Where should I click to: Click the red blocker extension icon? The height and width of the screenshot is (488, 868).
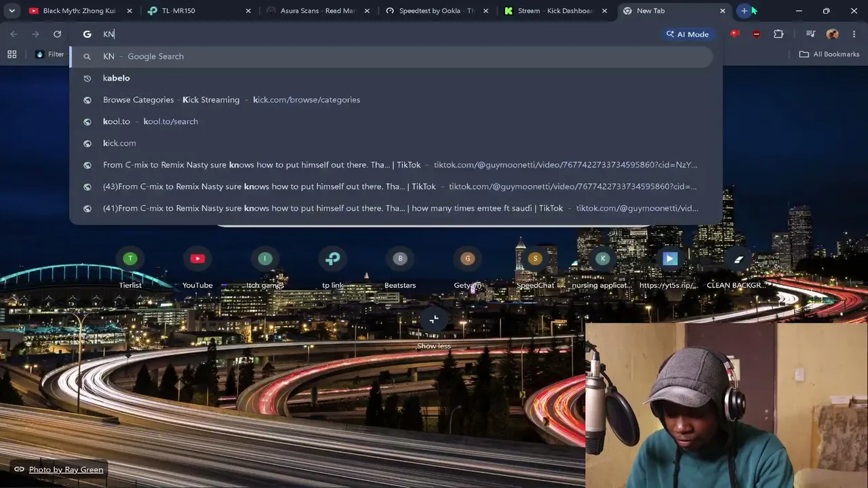[756, 34]
